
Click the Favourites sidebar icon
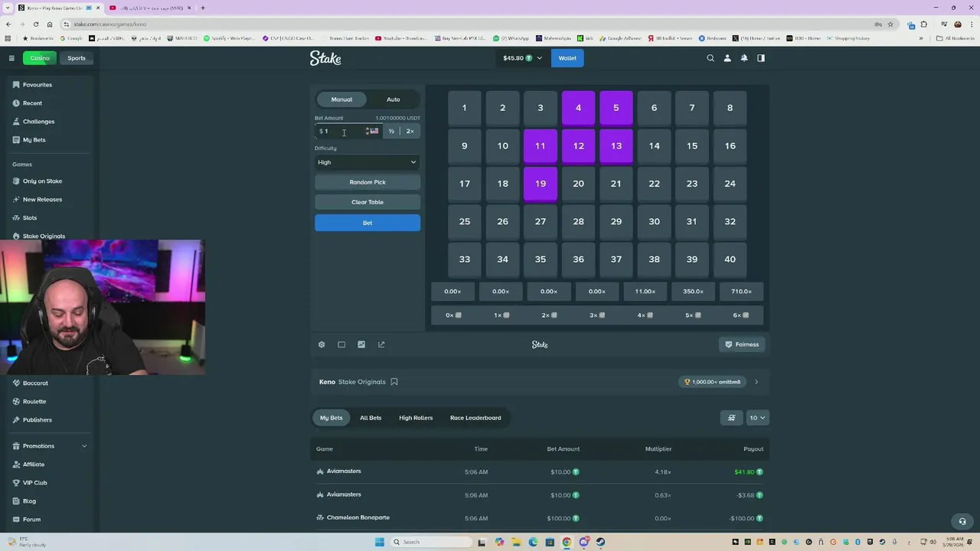pyautogui.click(x=16, y=85)
